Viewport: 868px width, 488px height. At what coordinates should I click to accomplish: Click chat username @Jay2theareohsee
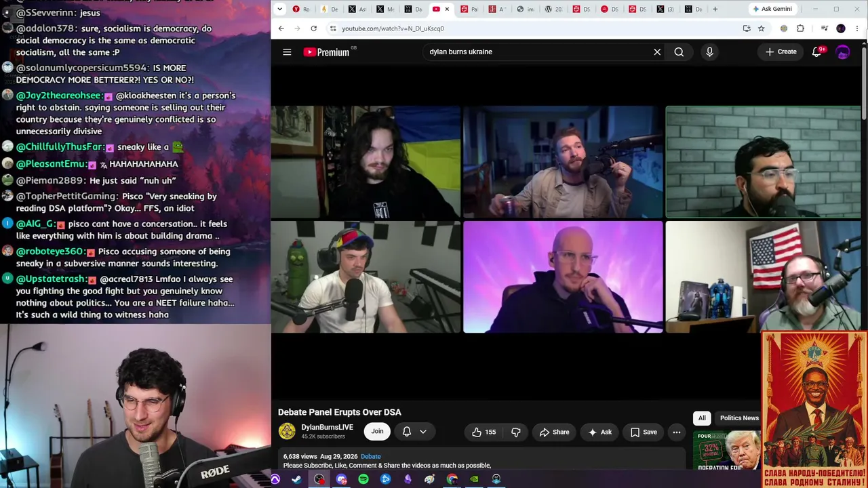pyautogui.click(x=59, y=96)
